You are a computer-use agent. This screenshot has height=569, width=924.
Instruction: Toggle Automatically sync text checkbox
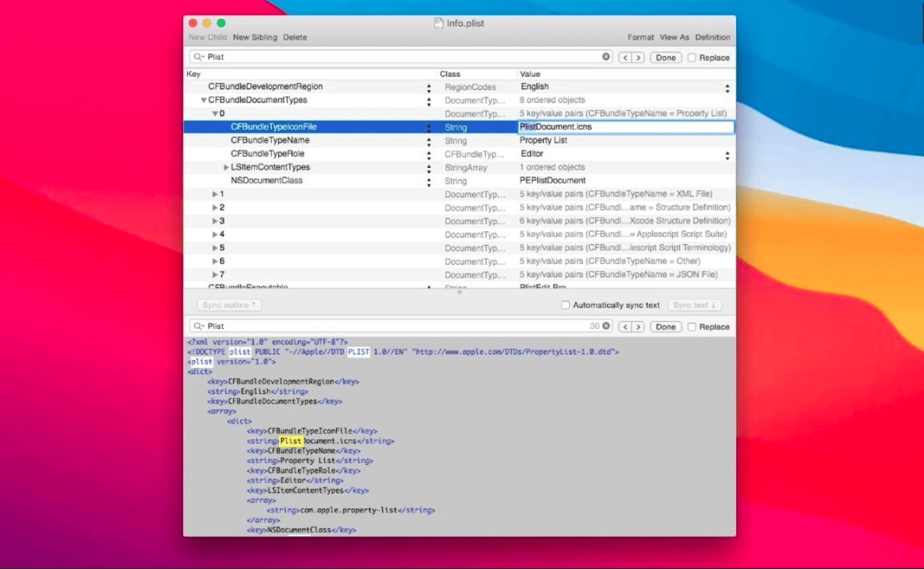(x=566, y=305)
